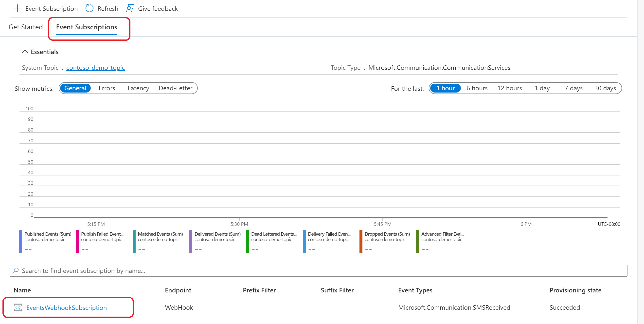Viewport: 644px width, 324px height.
Task: Set the time range to 6 hours
Action: 477,88
